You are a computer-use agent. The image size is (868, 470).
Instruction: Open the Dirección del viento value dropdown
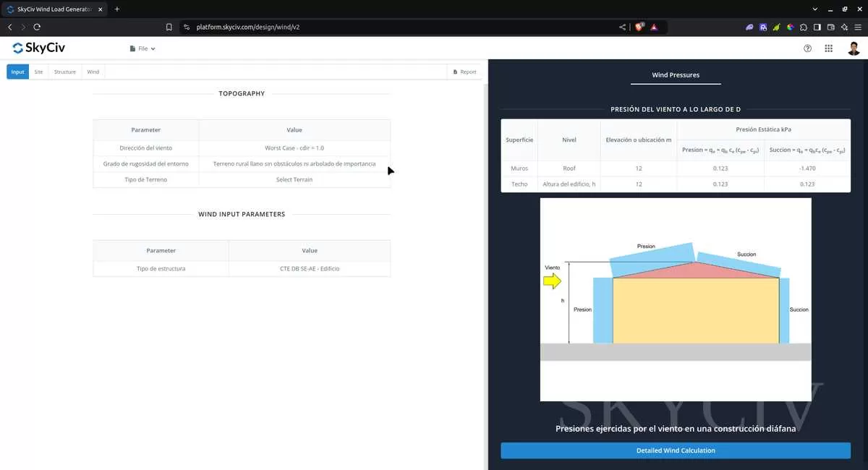(294, 148)
